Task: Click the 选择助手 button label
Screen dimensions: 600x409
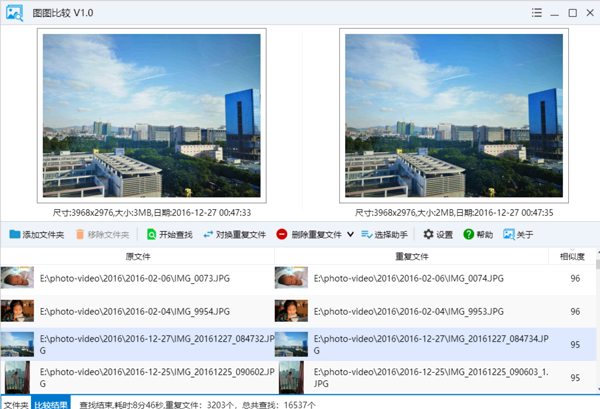Action: [391, 235]
